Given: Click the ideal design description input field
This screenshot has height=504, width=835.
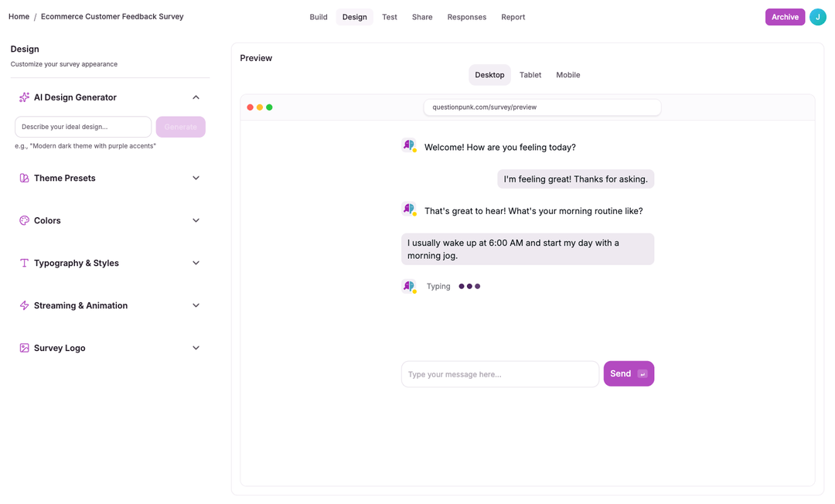Looking at the screenshot, I should pos(83,127).
